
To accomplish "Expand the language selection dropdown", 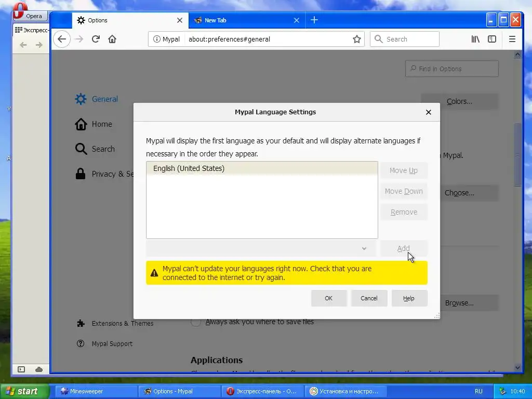I will pyautogui.click(x=261, y=248).
